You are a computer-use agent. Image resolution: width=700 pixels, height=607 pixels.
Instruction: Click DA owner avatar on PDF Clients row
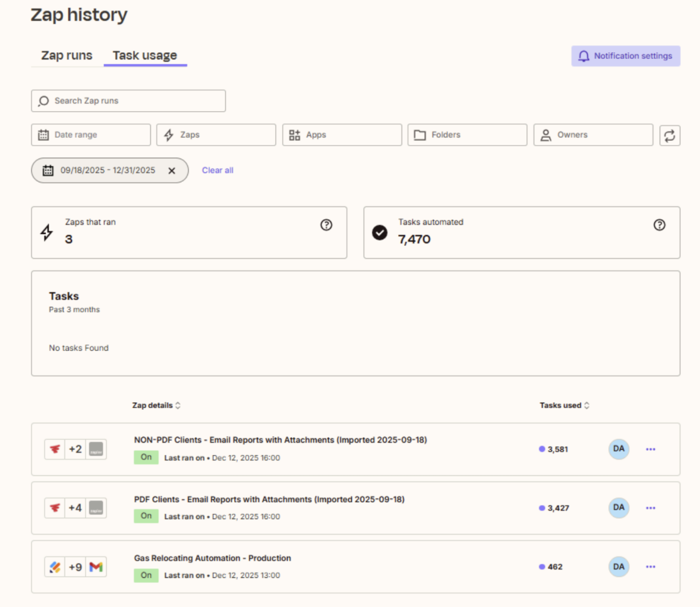(x=619, y=508)
